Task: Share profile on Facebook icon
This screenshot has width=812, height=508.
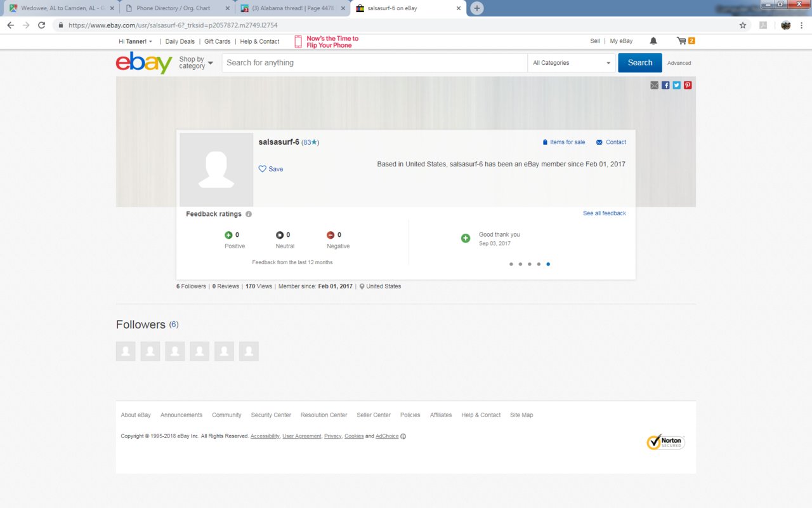Action: (x=665, y=85)
